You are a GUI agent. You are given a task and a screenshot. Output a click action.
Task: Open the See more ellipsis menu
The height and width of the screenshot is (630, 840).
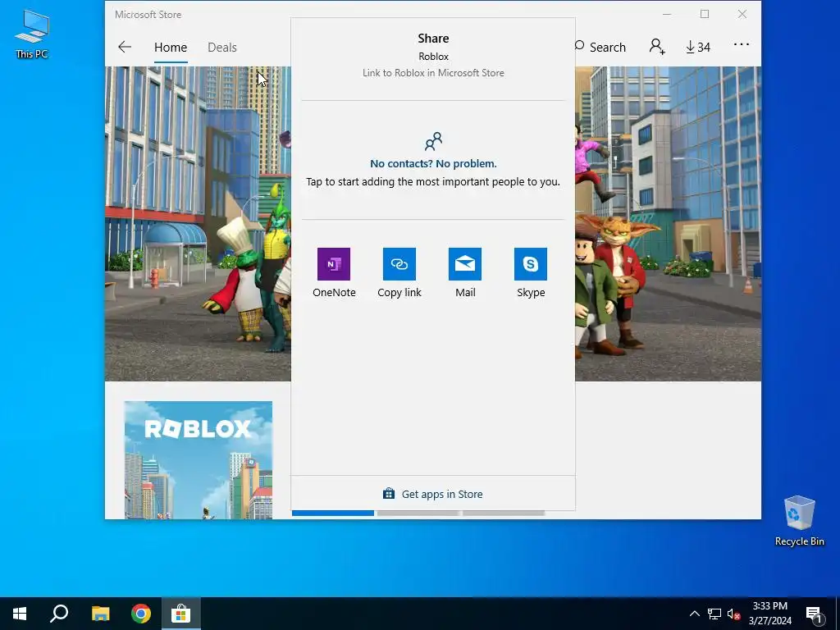click(742, 45)
